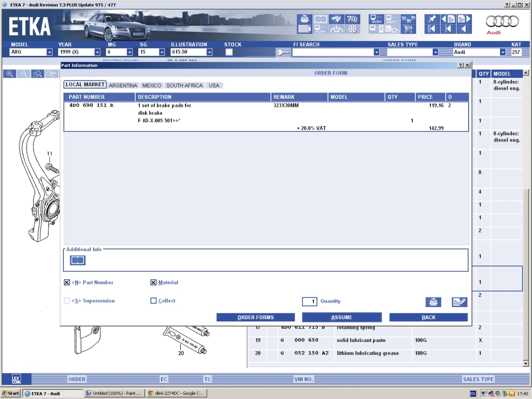Click the edit note icon beside the printer
This screenshot has width=532, height=399.
point(460,302)
